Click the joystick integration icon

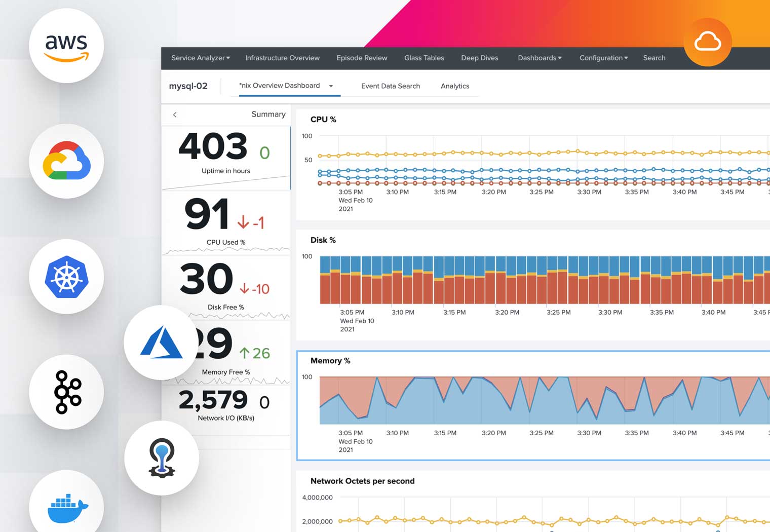[x=161, y=458]
